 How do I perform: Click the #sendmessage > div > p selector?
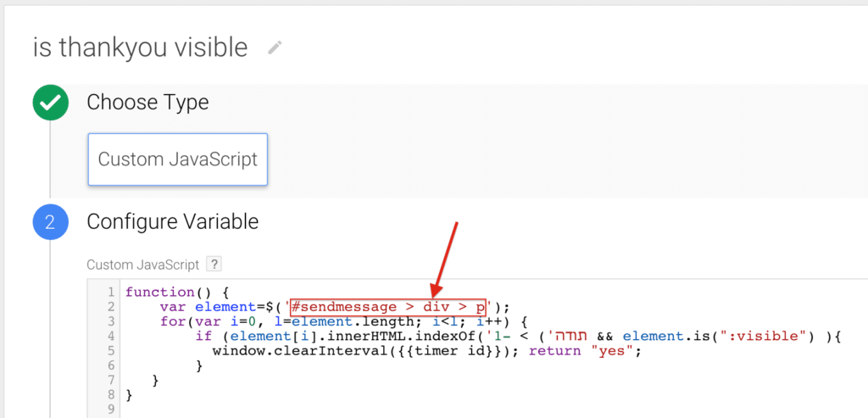(388, 307)
